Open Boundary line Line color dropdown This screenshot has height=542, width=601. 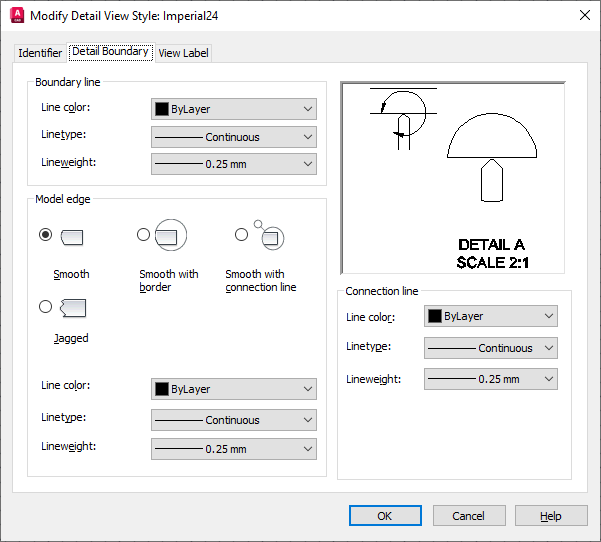(234, 109)
